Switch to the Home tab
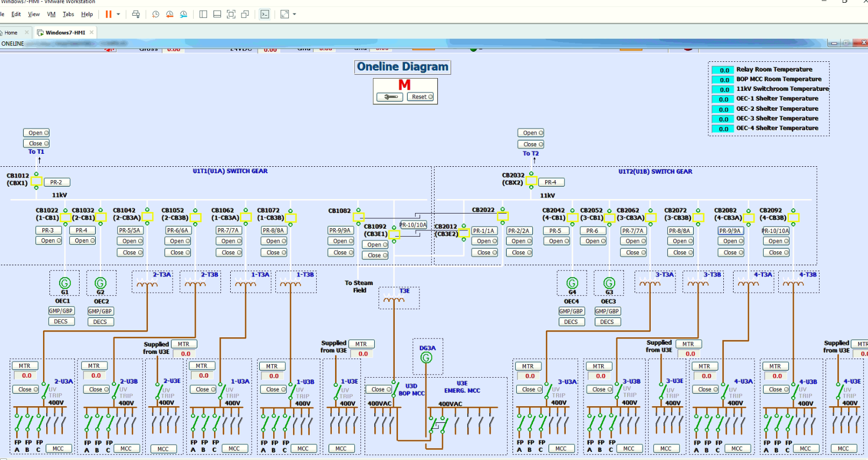This screenshot has width=868, height=460. [x=11, y=33]
